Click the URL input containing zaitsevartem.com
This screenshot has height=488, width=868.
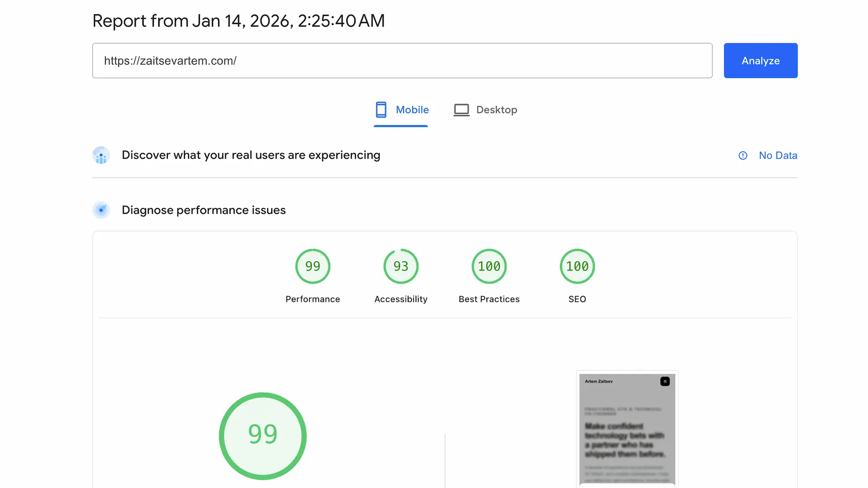click(402, 61)
